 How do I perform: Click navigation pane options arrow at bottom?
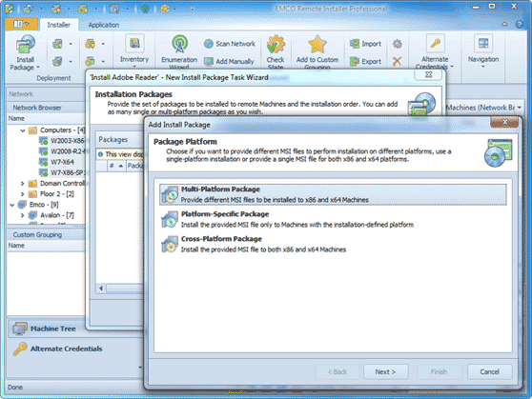click(x=140, y=368)
